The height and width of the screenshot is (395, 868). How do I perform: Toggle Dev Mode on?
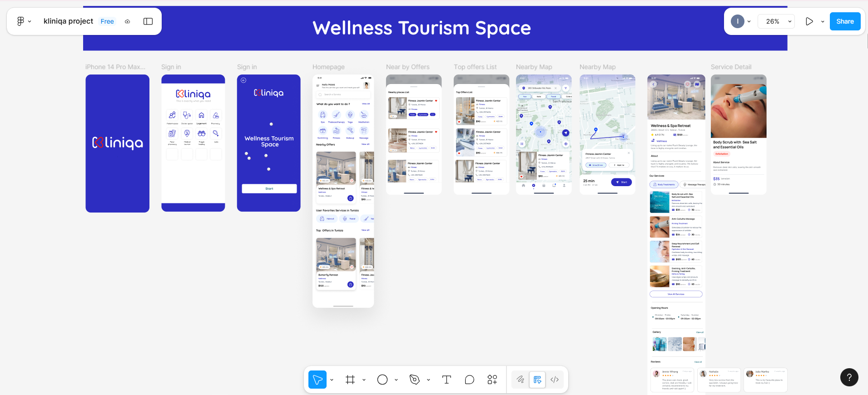coord(555,380)
